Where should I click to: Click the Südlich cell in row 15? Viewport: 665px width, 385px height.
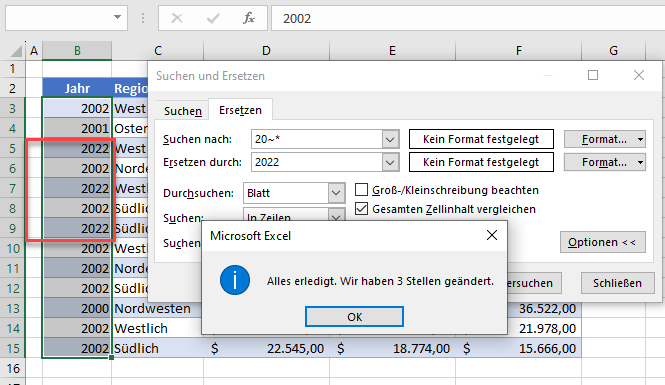point(157,348)
